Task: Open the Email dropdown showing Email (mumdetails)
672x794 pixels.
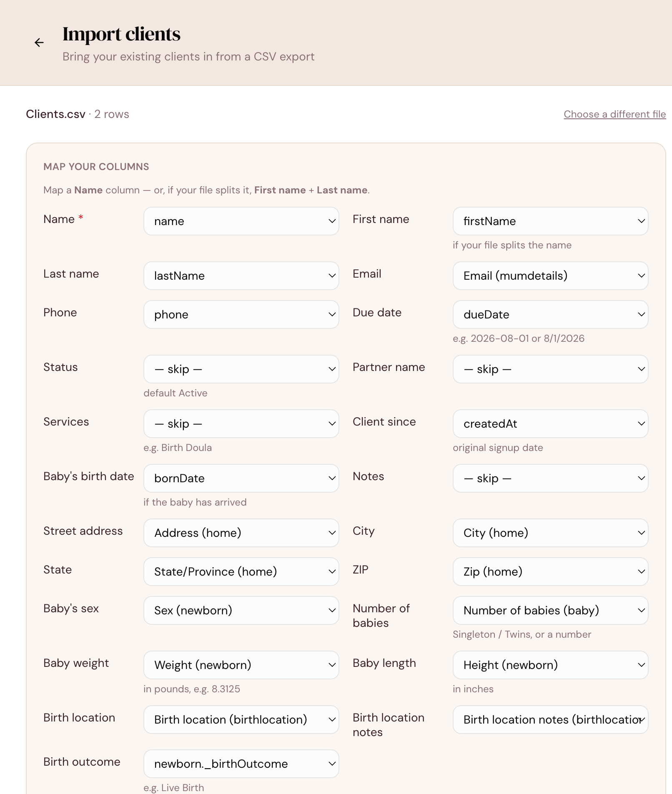Action: click(x=550, y=276)
